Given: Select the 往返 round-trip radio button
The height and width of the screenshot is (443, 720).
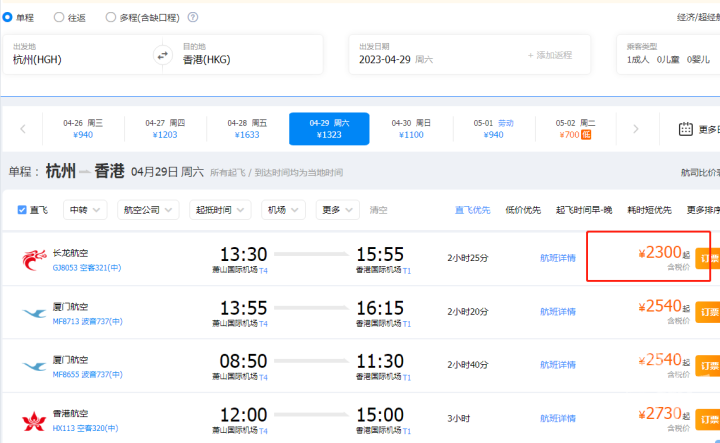Looking at the screenshot, I should click(59, 17).
